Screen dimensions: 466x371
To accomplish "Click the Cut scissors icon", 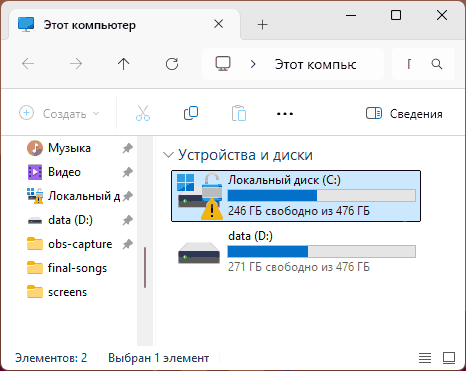I will coord(143,113).
